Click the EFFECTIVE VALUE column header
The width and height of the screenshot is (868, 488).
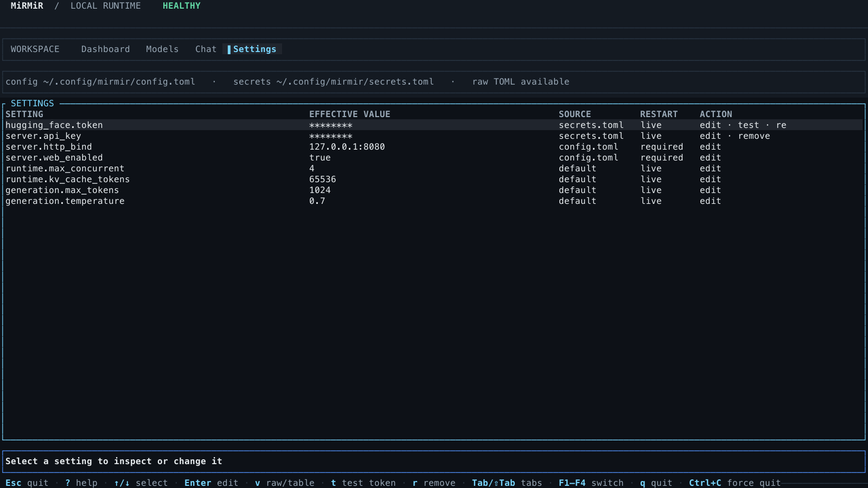point(350,114)
